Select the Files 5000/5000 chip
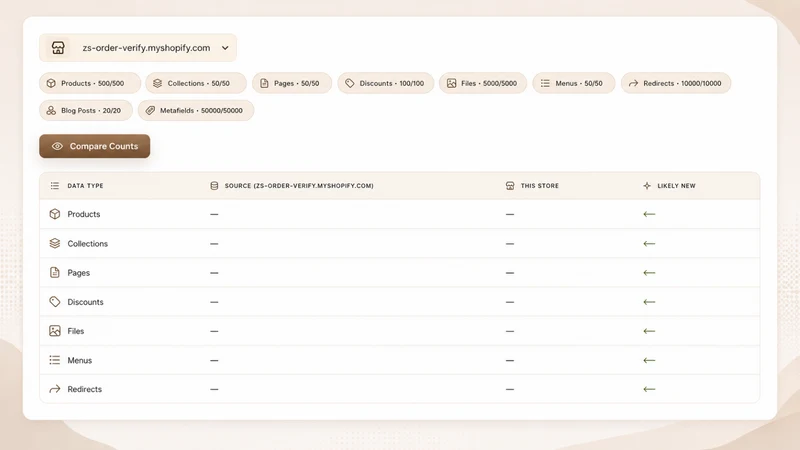 pos(483,83)
